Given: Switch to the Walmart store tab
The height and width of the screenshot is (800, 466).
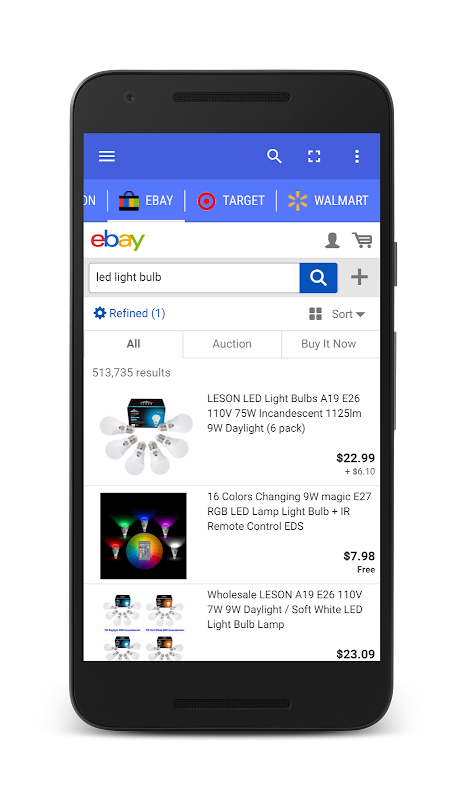Looking at the screenshot, I should [x=328, y=201].
